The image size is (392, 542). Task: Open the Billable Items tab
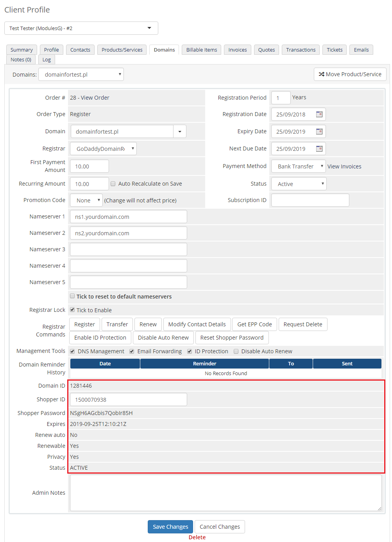coord(202,50)
